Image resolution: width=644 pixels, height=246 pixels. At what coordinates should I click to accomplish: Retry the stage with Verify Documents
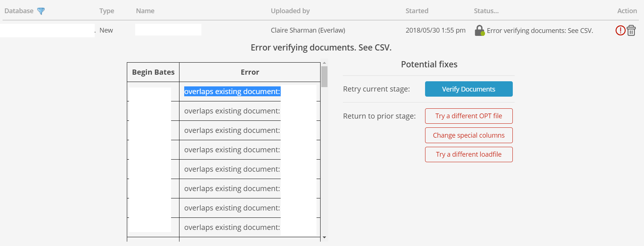[x=469, y=89]
